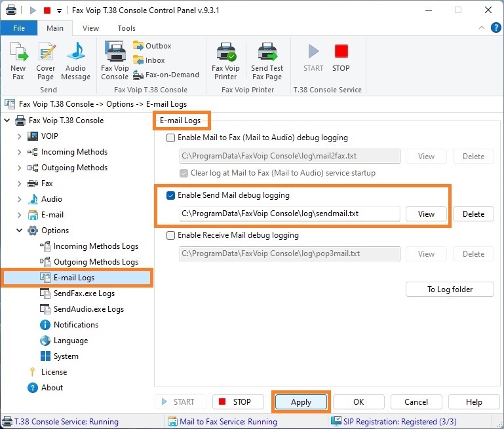This screenshot has width=504, height=429.
Task: Open the blue help question icon
Action: click(x=495, y=28)
